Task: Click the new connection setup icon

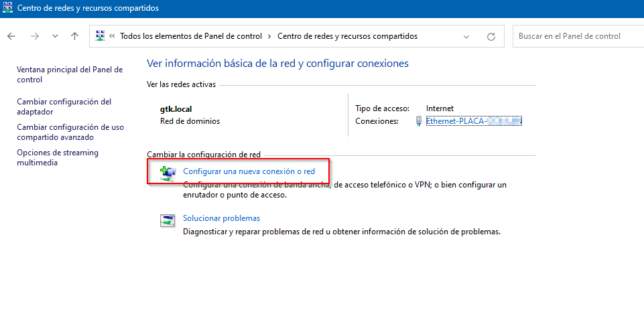Action: 168,173
